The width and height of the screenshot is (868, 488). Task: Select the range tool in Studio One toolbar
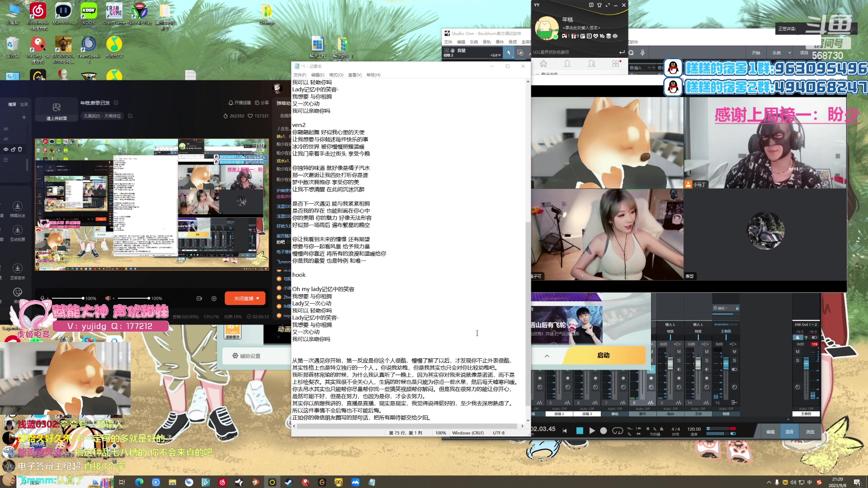pos(520,53)
